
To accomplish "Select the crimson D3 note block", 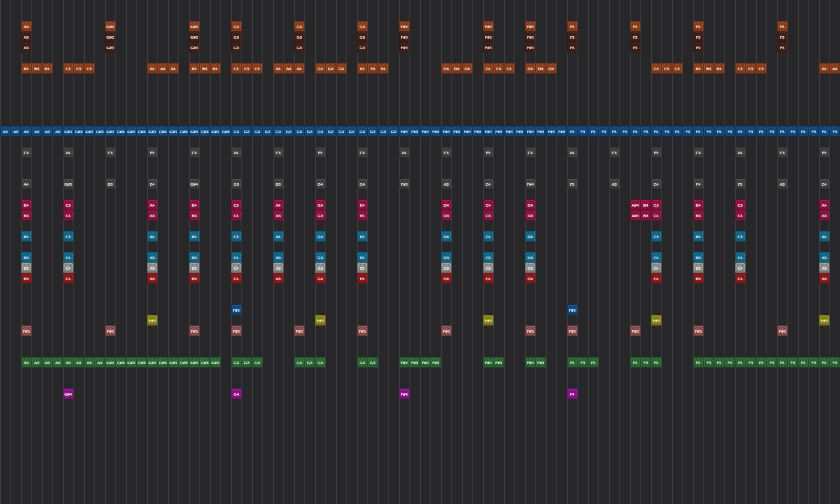I will coord(446,215).
